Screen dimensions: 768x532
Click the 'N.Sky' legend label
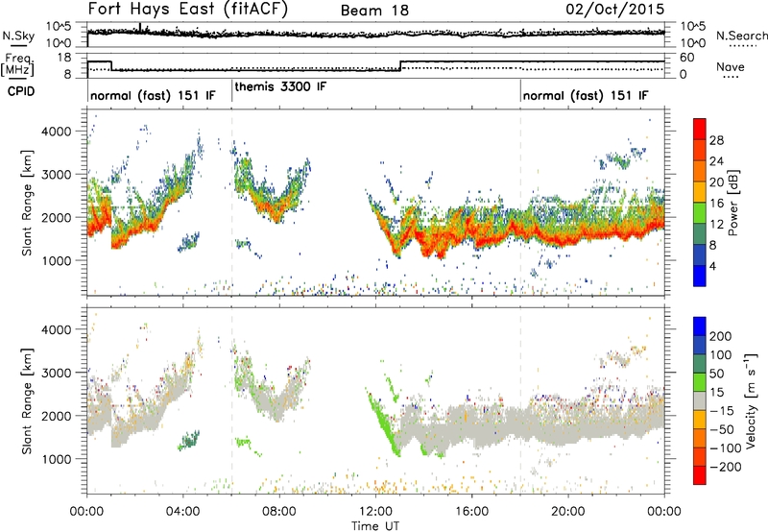[18, 36]
